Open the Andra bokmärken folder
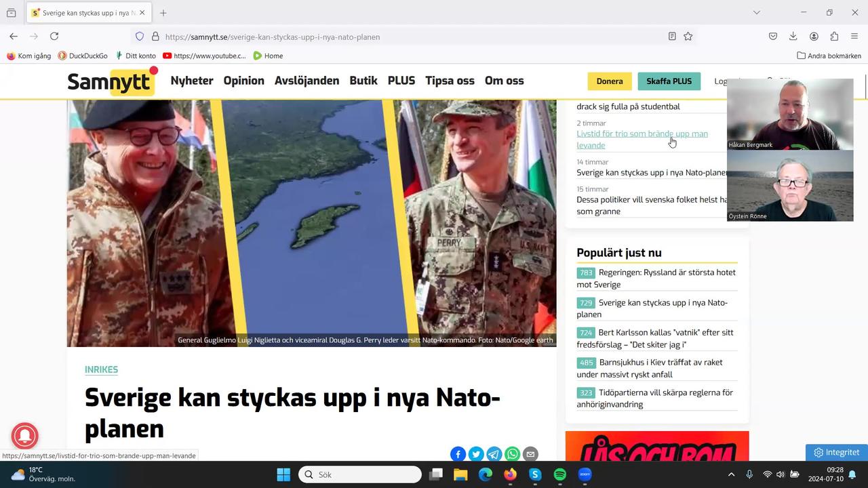 click(x=829, y=56)
